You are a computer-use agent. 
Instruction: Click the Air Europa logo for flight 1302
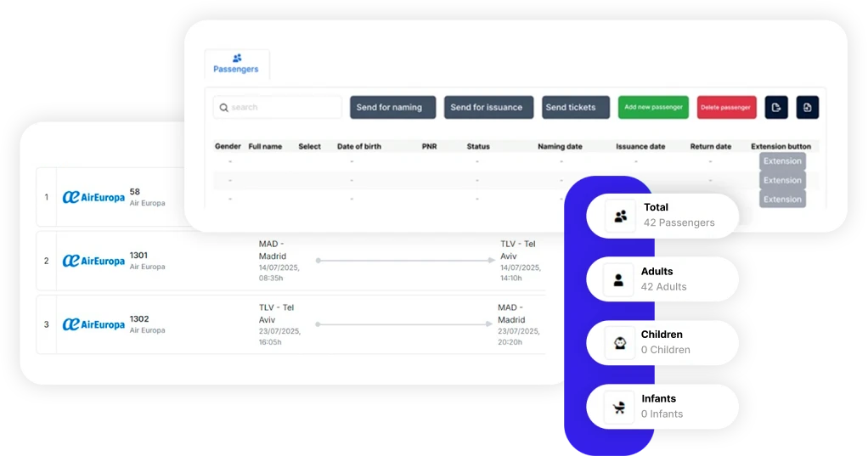(93, 324)
